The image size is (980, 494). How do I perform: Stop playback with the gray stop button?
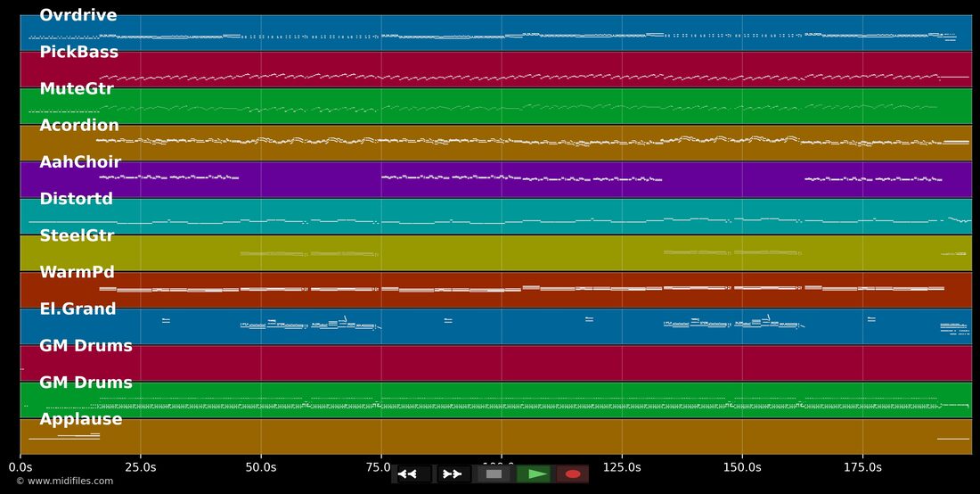point(494,474)
